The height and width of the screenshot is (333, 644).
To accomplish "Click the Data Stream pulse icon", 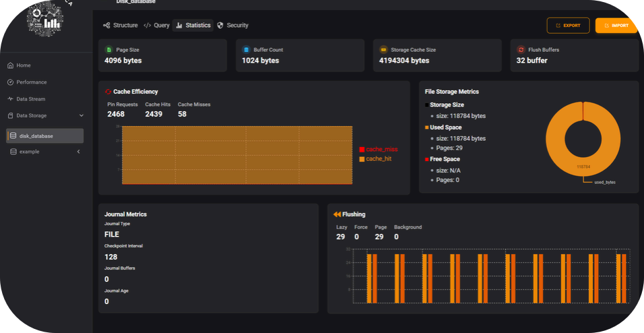I will (x=11, y=99).
